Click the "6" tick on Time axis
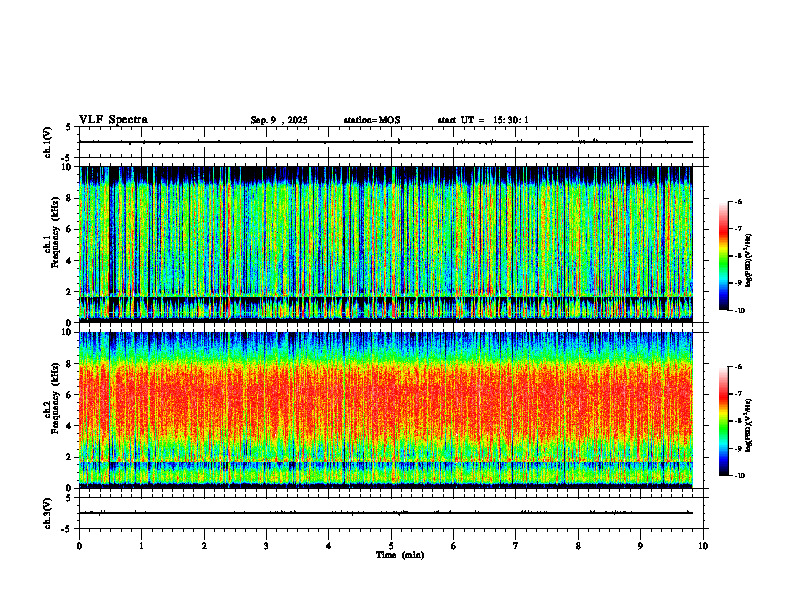 tap(454, 546)
